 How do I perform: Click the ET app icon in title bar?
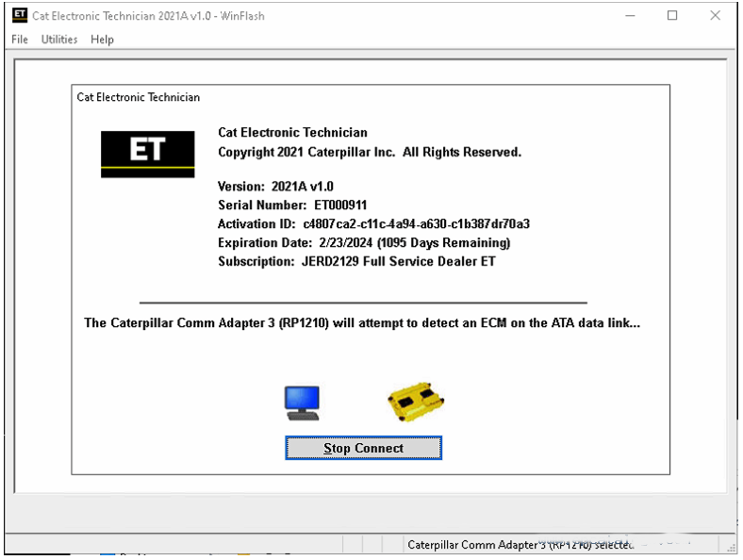tap(20, 15)
